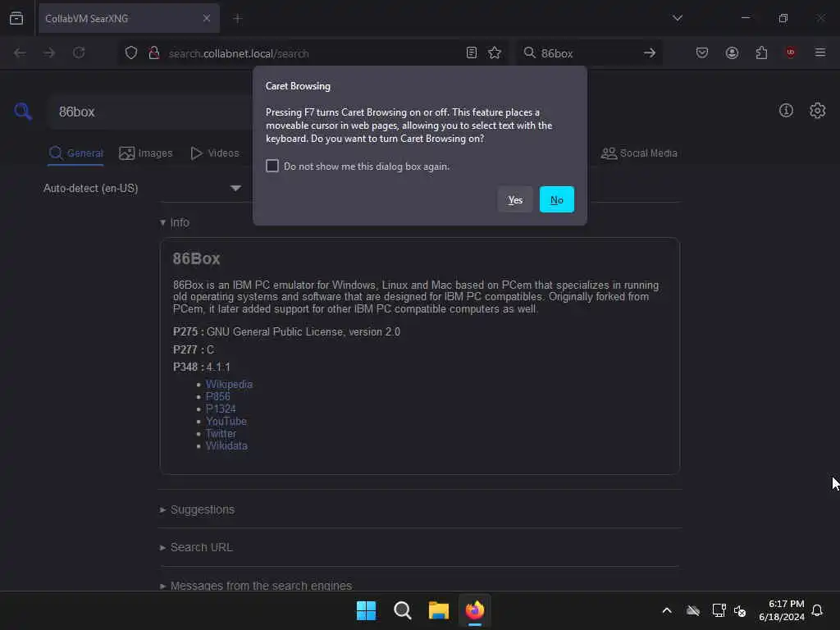Check 'Do not show me this dialog box again'
This screenshot has height=630, width=840.
pyautogui.click(x=272, y=166)
